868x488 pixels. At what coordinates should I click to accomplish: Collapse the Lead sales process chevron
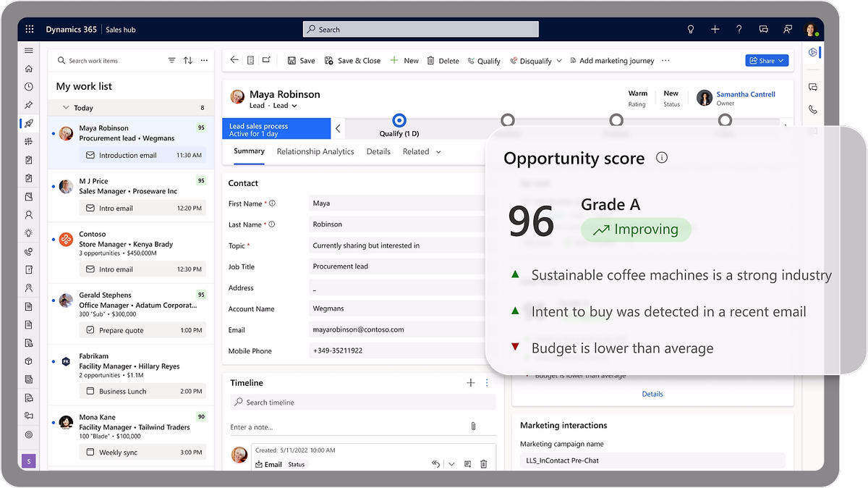[x=339, y=129]
